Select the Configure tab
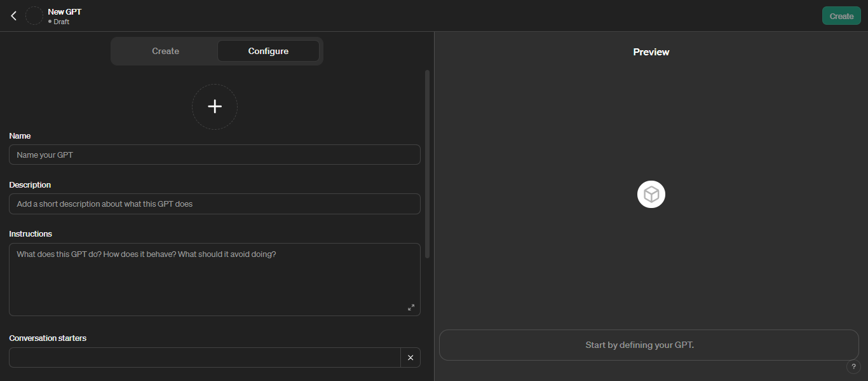The height and width of the screenshot is (381, 868). [x=268, y=51]
